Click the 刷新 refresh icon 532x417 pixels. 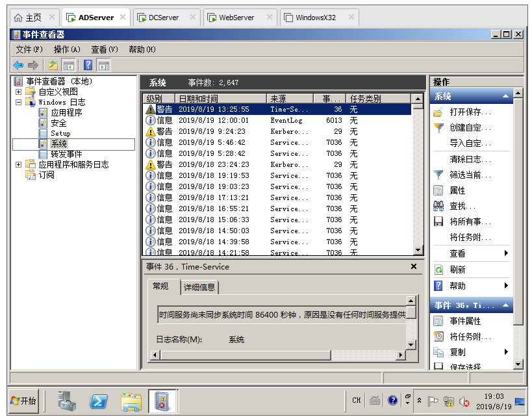point(438,270)
